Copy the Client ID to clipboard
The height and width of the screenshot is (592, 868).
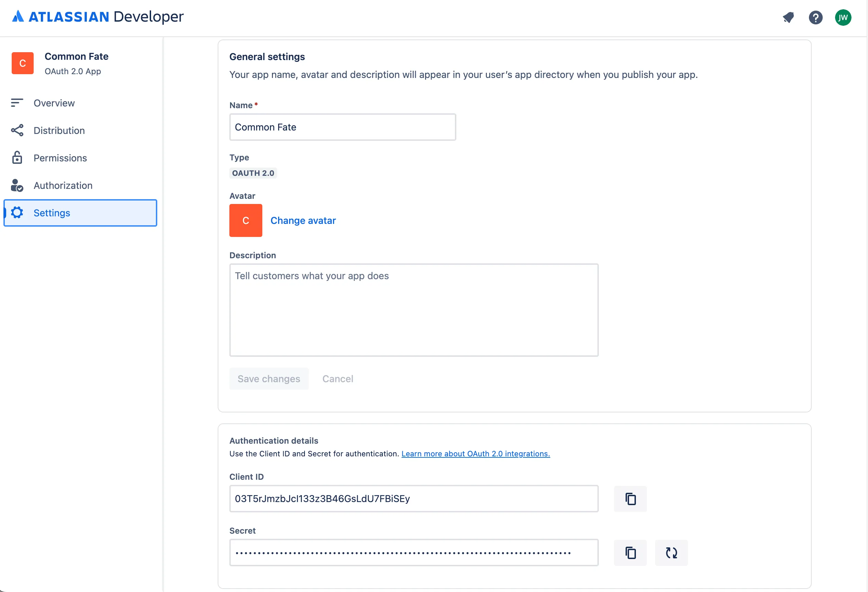(x=630, y=499)
